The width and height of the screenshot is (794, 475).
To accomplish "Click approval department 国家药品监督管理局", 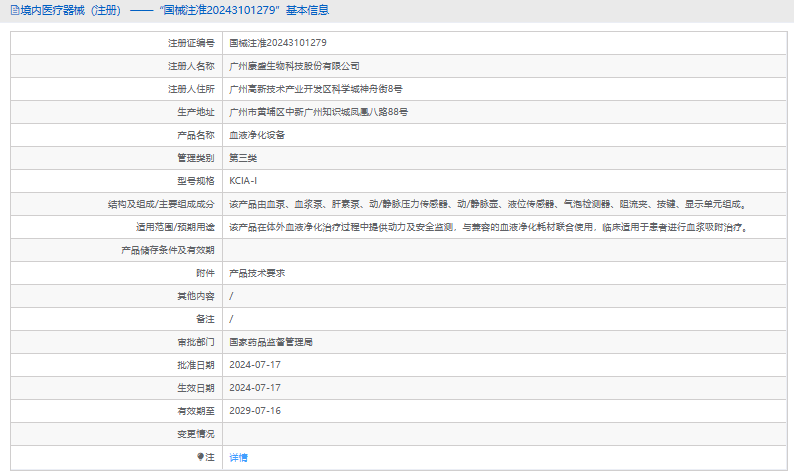I will click(x=271, y=342).
